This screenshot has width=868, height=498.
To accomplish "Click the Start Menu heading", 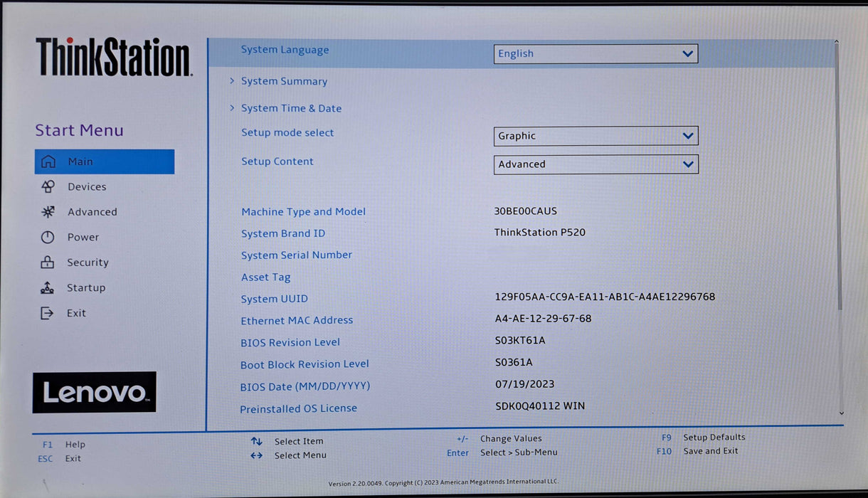I will pyautogui.click(x=79, y=130).
